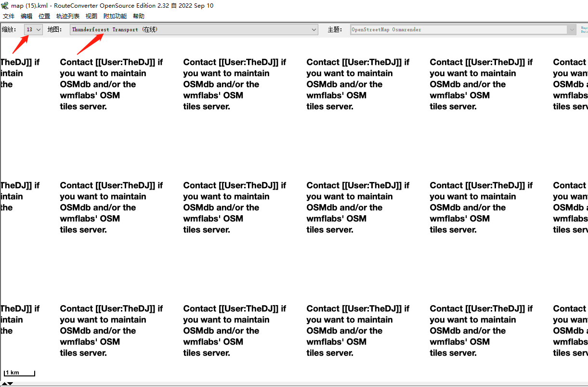
Task: Open the 编辑 menu
Action: (x=26, y=16)
